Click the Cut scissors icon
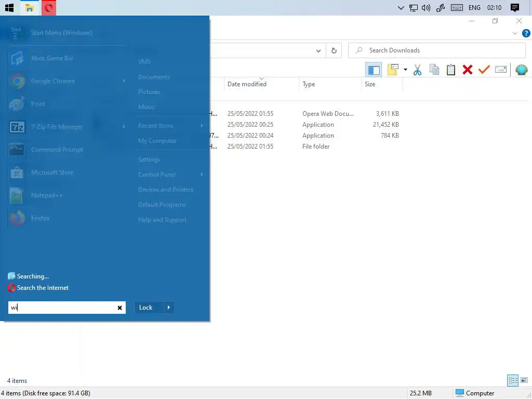This screenshot has height=399, width=532. pos(417,70)
